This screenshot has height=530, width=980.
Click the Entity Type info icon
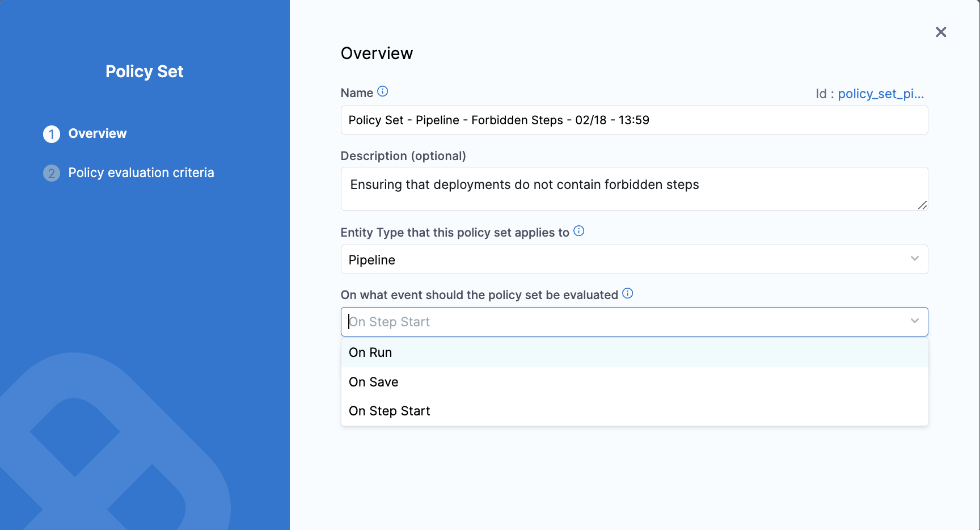coord(578,231)
